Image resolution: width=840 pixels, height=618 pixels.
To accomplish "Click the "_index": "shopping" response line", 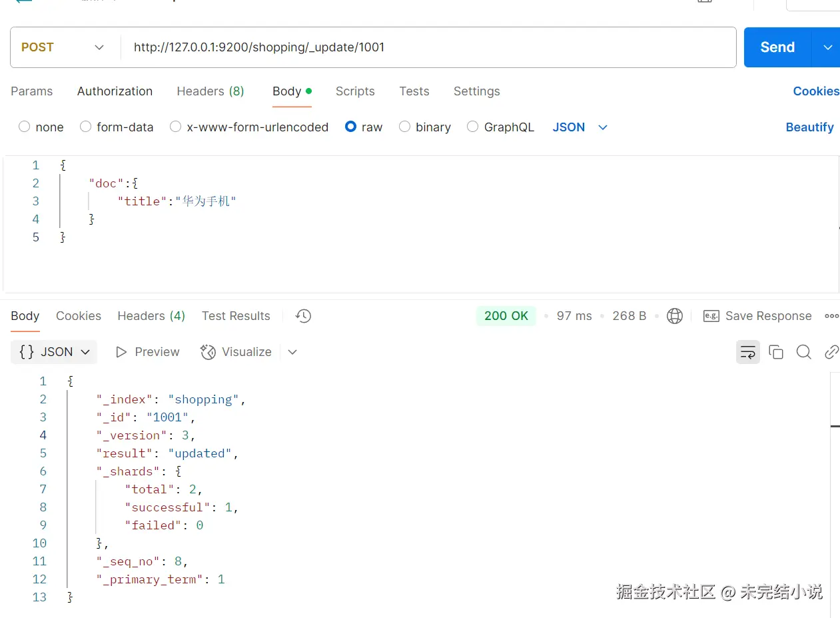I will pyautogui.click(x=171, y=399).
